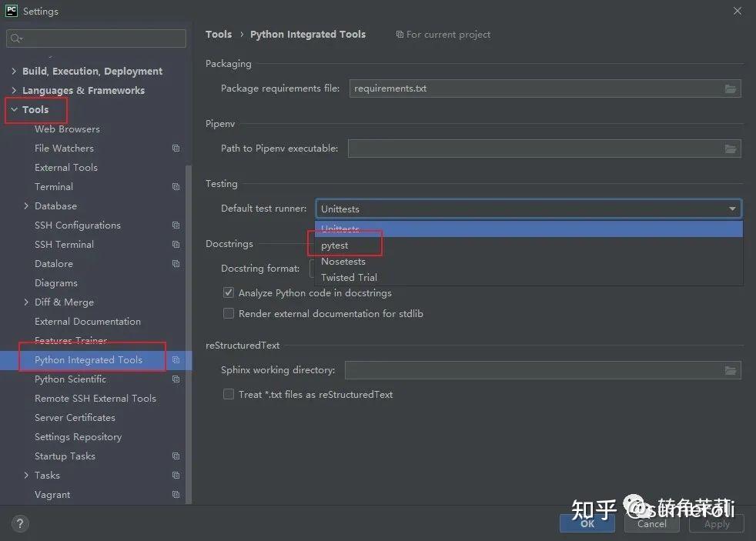Browse for package requirements file folder icon

coord(731,88)
